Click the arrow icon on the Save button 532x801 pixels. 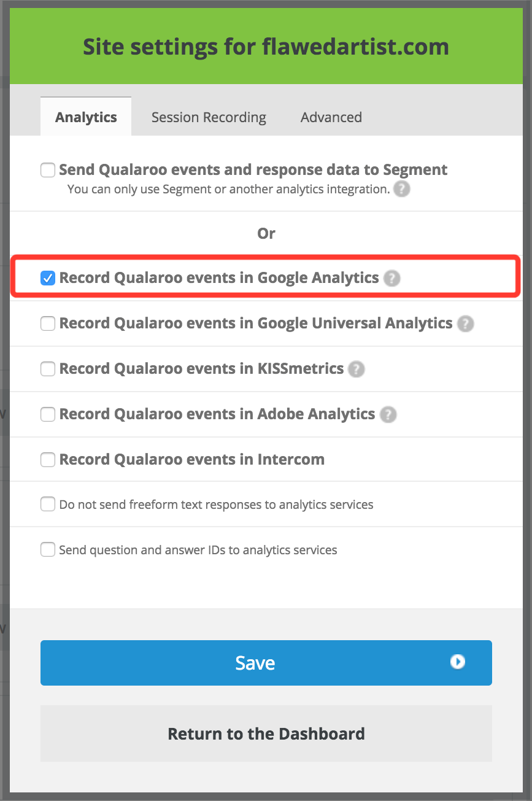point(457,662)
